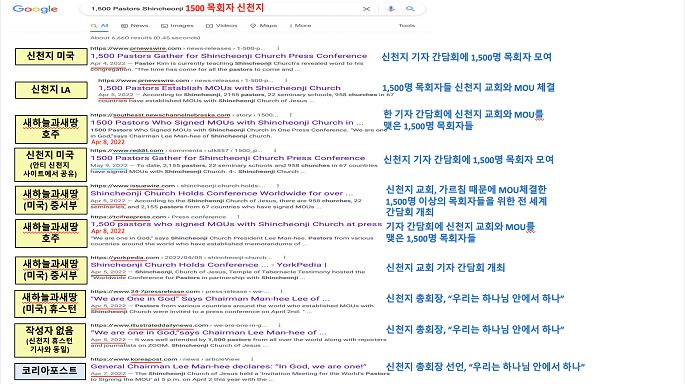Image resolution: width=685 pixels, height=384 pixels.
Task: Click the Maps tab's pin icon
Action: [x=253, y=26]
